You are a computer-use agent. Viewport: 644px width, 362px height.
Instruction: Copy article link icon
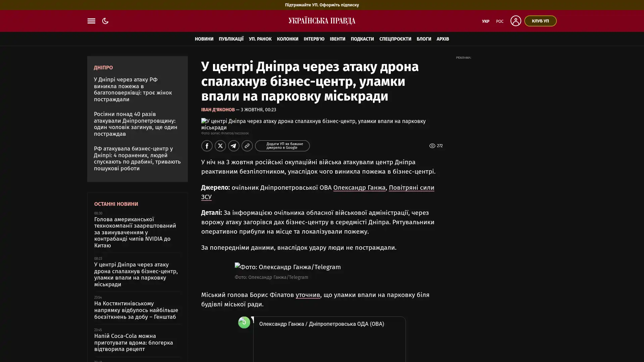pyautogui.click(x=247, y=146)
